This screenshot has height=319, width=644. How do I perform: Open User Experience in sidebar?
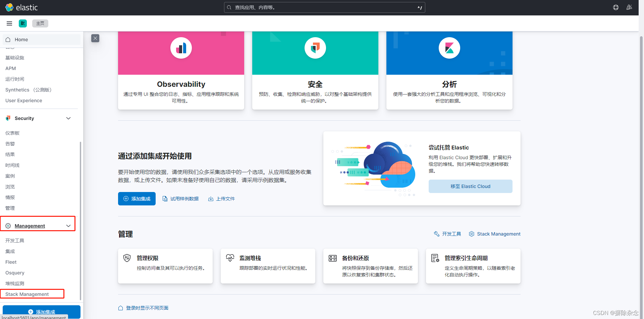[24, 101]
